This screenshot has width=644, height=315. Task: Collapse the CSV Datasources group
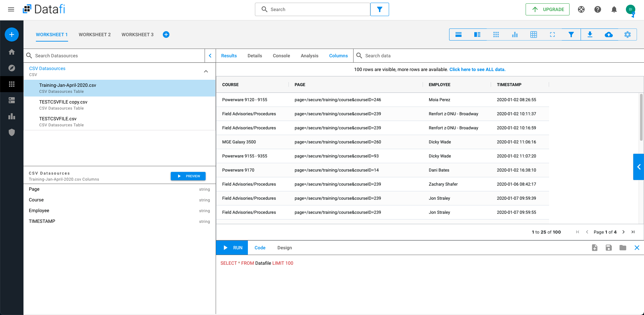pos(206,71)
